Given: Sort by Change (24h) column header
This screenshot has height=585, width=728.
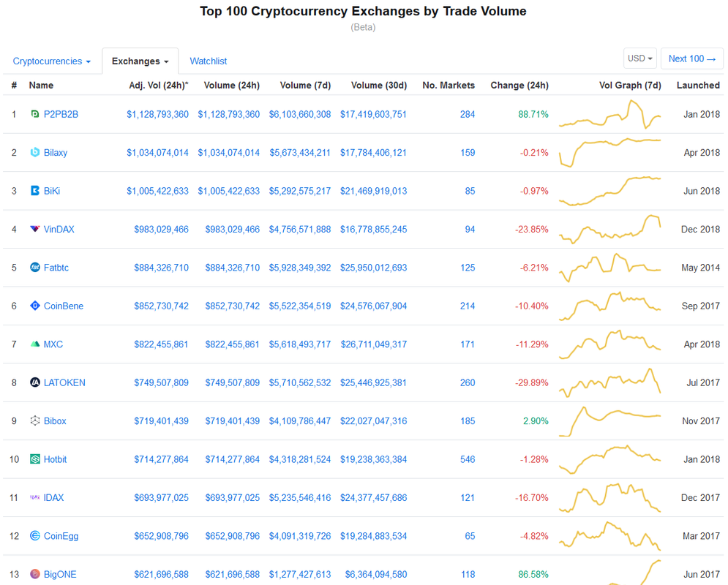Looking at the screenshot, I should [x=519, y=86].
